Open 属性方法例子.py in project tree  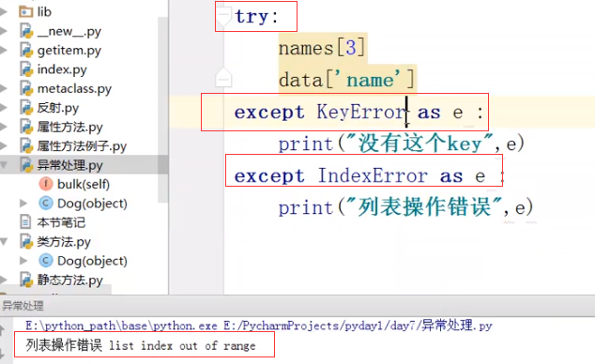tap(82, 146)
